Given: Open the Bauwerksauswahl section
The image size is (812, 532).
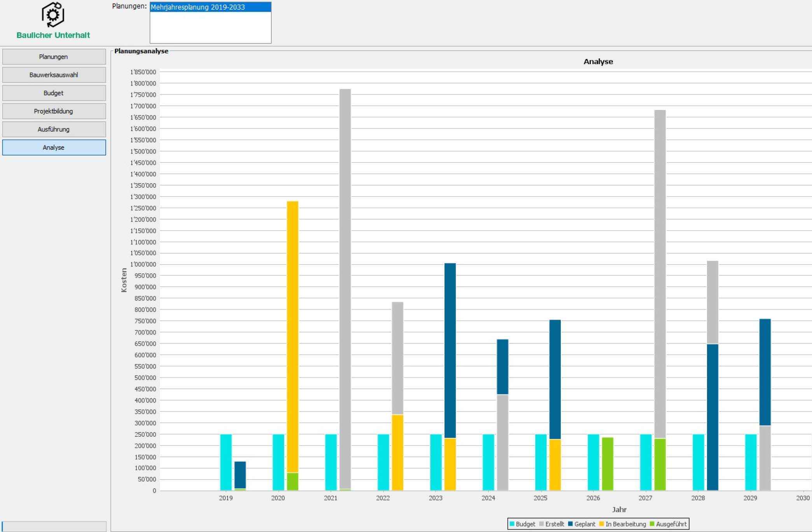Looking at the screenshot, I should click(54, 75).
